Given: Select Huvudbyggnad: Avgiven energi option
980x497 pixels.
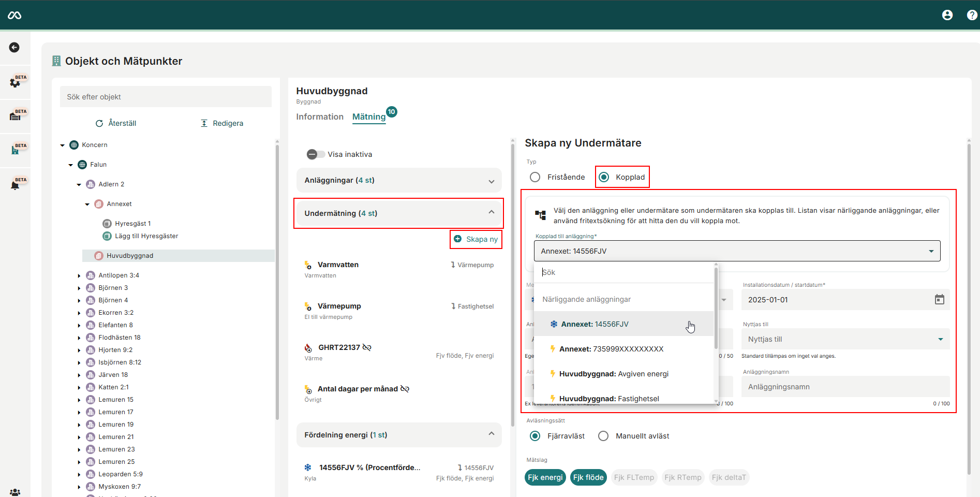Looking at the screenshot, I should [x=614, y=374].
